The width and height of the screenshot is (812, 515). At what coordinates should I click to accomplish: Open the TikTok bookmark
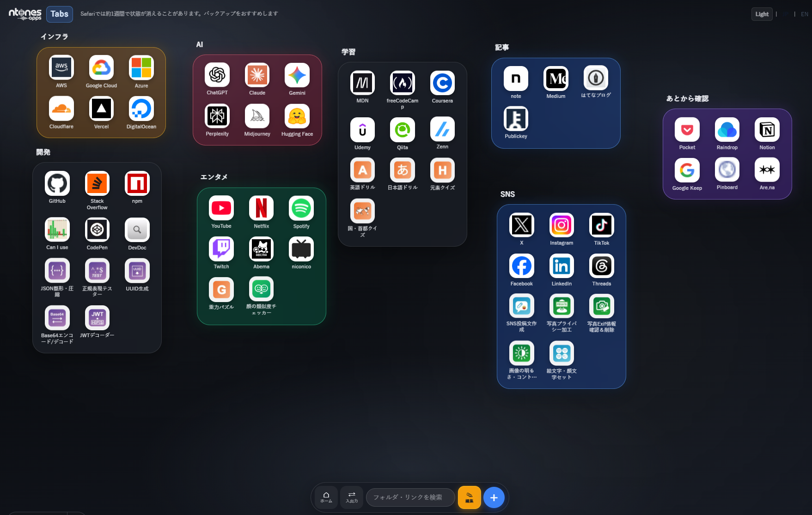pos(602,225)
